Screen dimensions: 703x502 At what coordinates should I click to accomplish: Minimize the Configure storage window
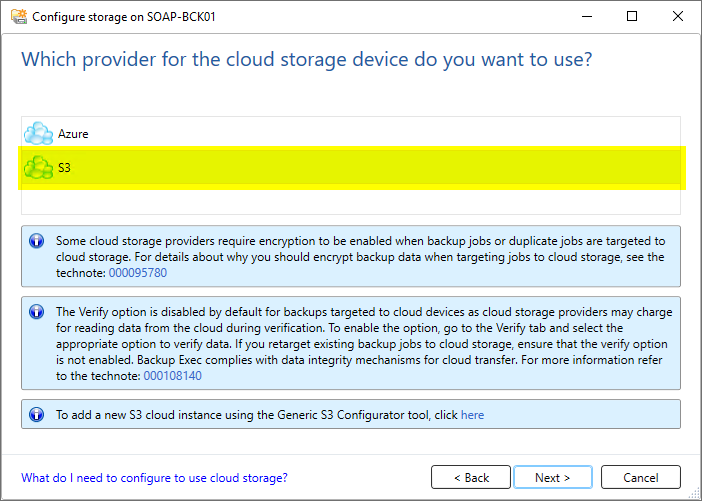(586, 17)
